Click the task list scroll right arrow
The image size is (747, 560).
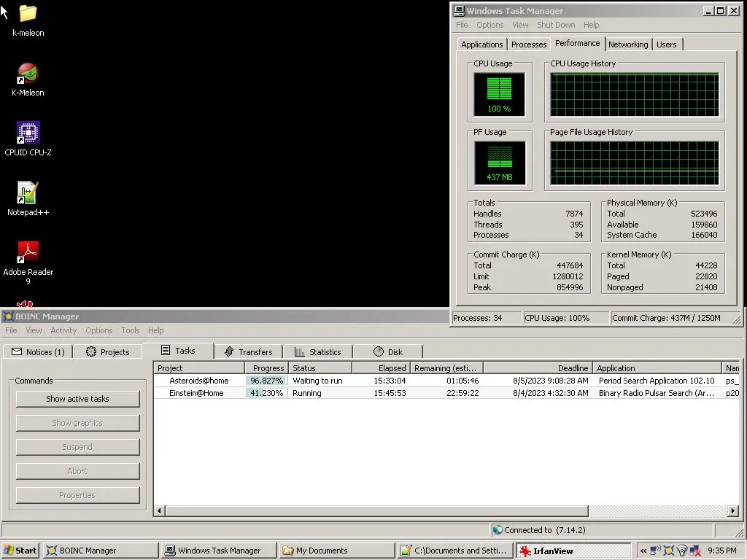[733, 511]
